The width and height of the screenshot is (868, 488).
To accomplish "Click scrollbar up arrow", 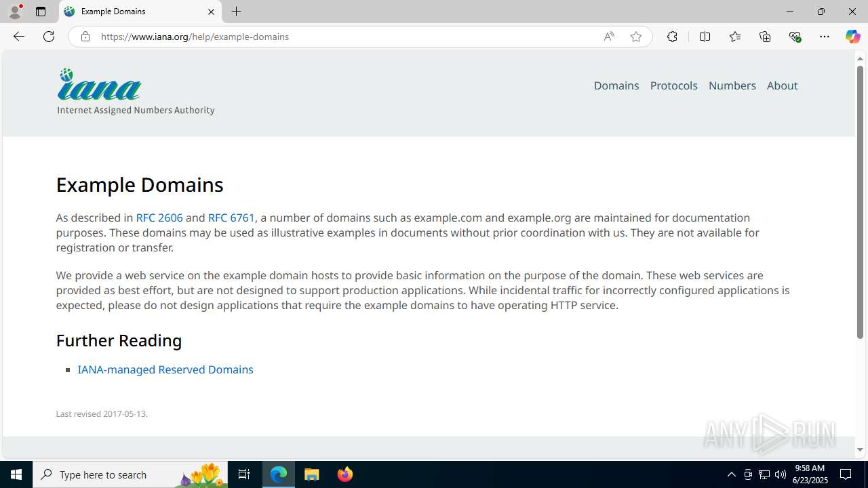I will [860, 58].
